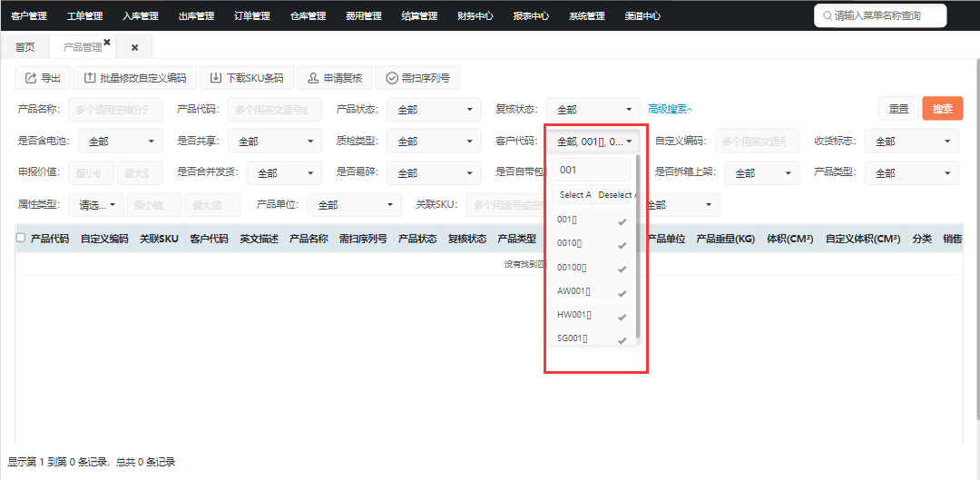The width and height of the screenshot is (980, 480).
Task: Open the 收货标志 dropdown
Action: tap(911, 142)
